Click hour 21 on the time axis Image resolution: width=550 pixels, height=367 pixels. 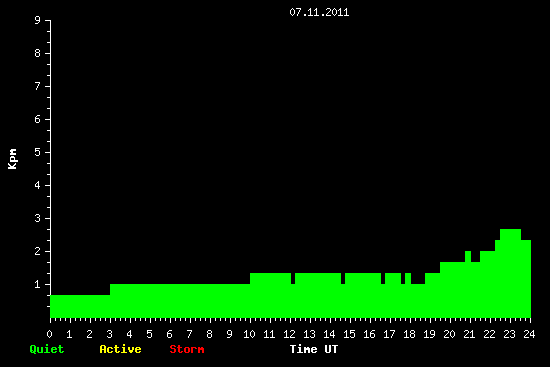469,334
